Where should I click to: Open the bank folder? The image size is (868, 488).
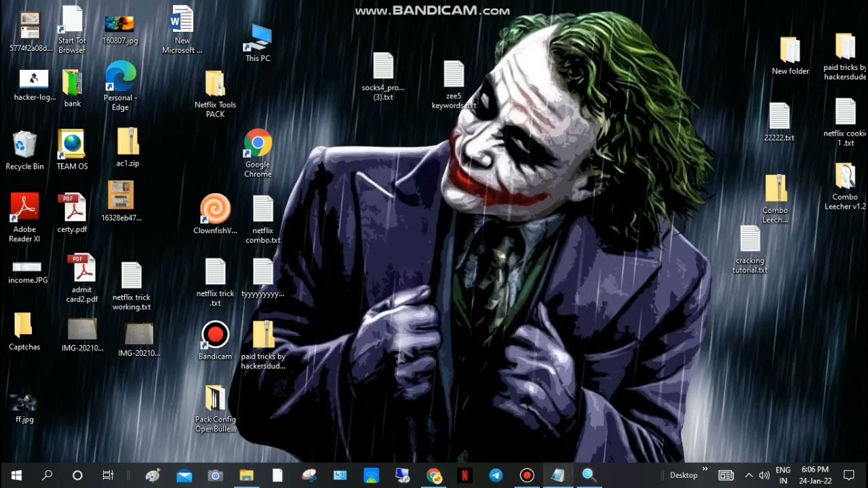[x=73, y=88]
